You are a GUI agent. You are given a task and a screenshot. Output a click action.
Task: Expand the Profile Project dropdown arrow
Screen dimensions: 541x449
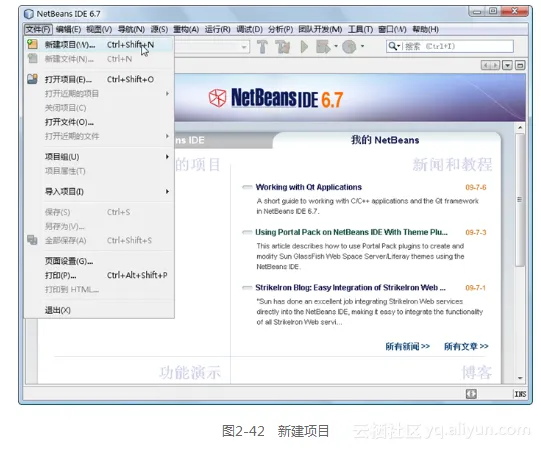(362, 46)
